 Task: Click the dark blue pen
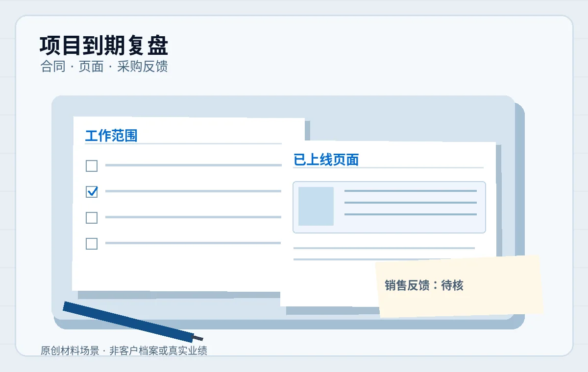(x=133, y=322)
